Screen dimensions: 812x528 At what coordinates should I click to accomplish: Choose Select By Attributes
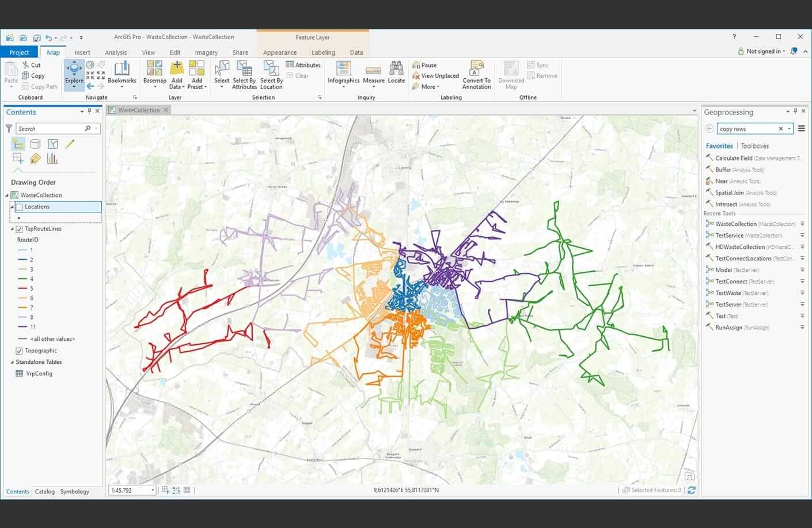(244, 74)
